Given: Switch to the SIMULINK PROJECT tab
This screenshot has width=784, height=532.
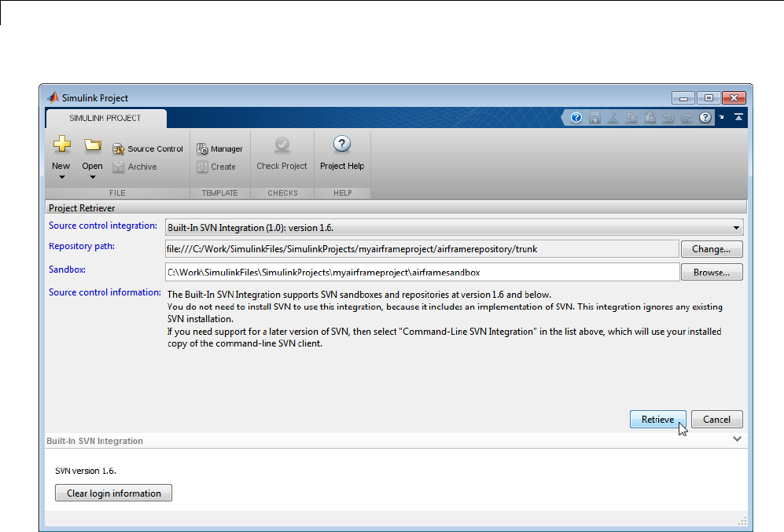Looking at the screenshot, I should point(105,118).
